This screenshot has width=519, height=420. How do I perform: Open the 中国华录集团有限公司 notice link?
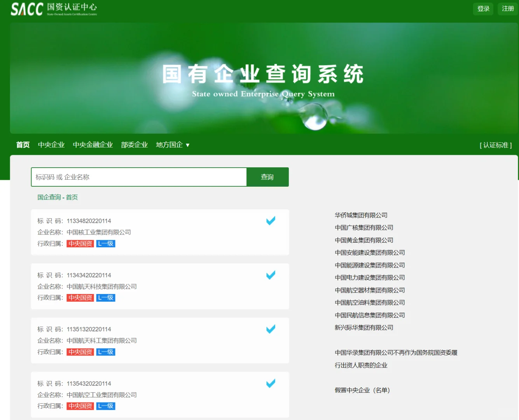pyautogui.click(x=396, y=359)
